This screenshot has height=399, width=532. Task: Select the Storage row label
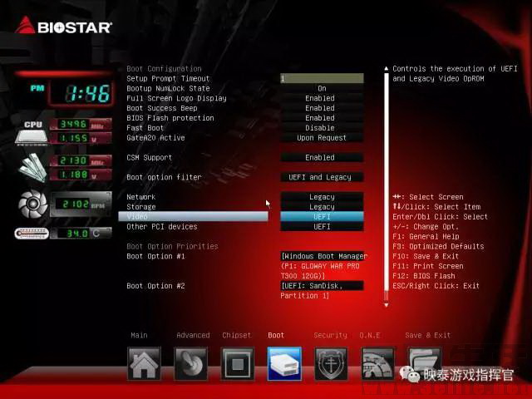[141, 207]
